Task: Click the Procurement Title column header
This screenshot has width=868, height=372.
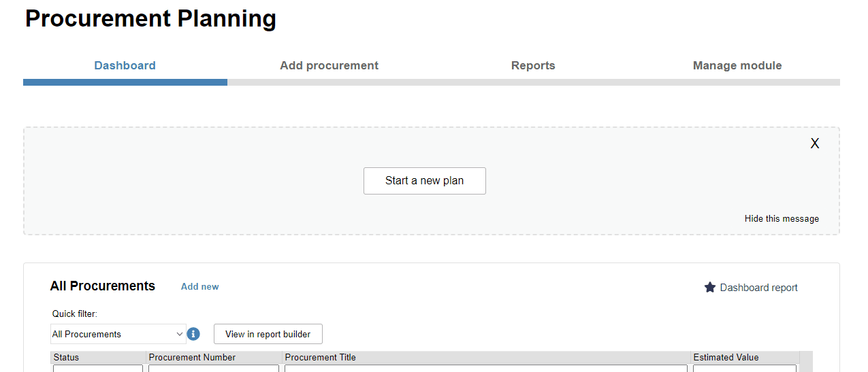Action: point(486,357)
